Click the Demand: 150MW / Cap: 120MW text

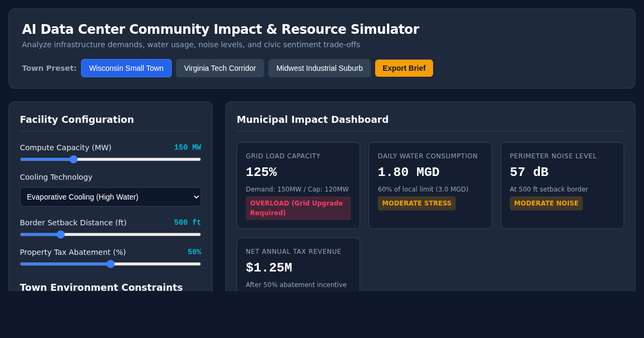coord(297,189)
